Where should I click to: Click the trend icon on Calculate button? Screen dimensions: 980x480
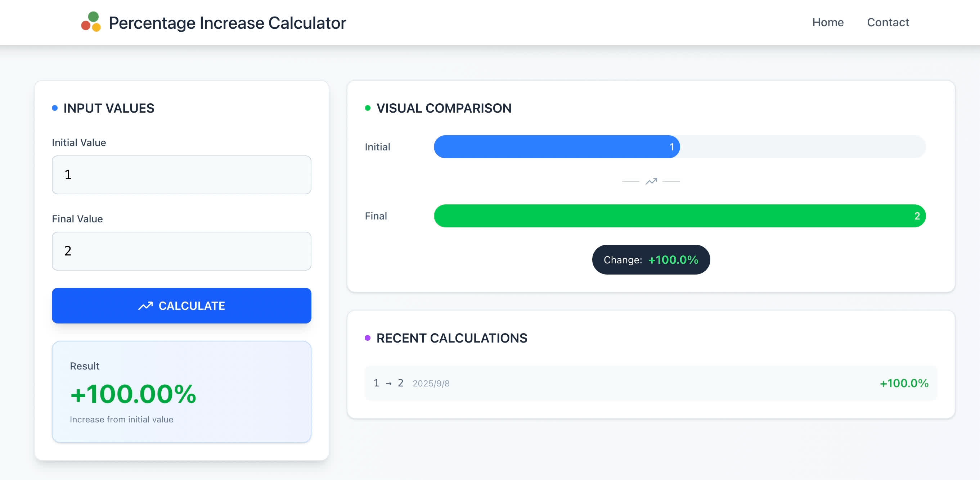pos(145,306)
